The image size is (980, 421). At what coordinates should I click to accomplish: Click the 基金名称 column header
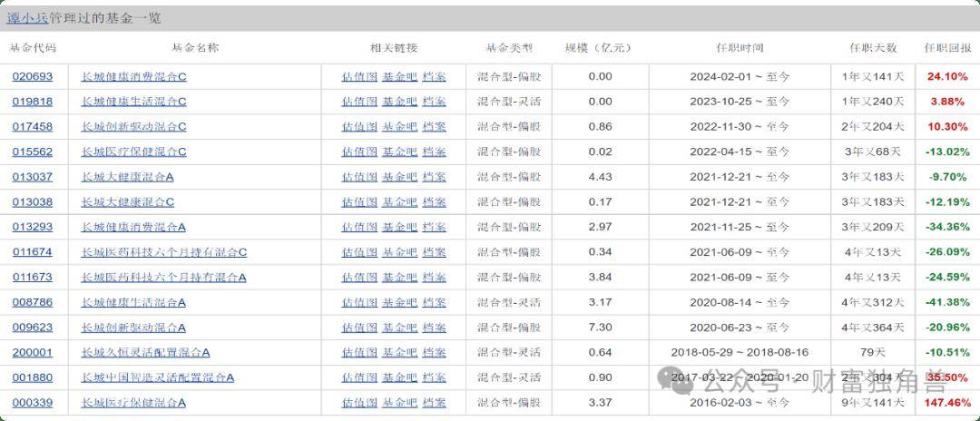tap(195, 48)
